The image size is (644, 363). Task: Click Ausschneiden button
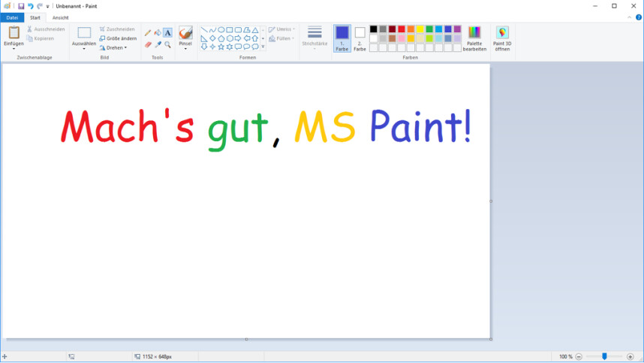[46, 29]
